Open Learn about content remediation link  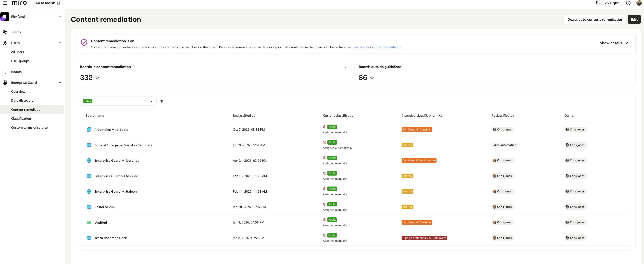(x=378, y=47)
